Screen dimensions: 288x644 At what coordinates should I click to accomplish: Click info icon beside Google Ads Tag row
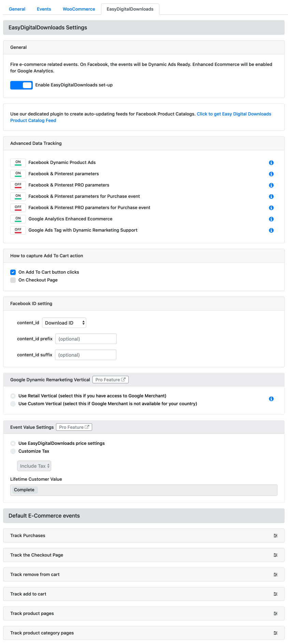pos(271,230)
